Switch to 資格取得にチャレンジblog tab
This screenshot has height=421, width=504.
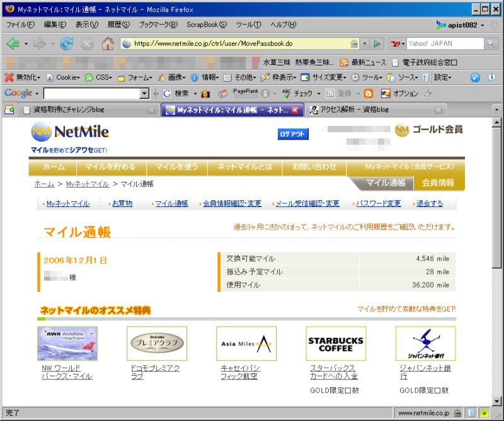(x=87, y=110)
